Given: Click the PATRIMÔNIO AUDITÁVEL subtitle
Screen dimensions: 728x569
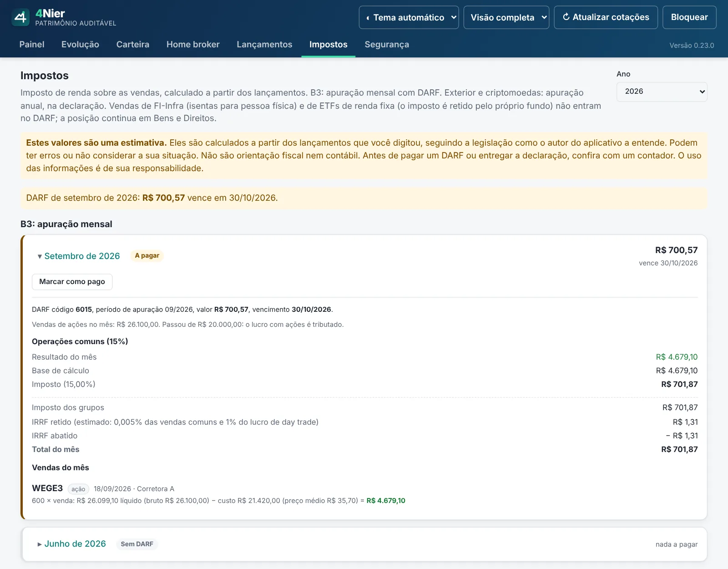Looking at the screenshot, I should pyautogui.click(x=76, y=23).
